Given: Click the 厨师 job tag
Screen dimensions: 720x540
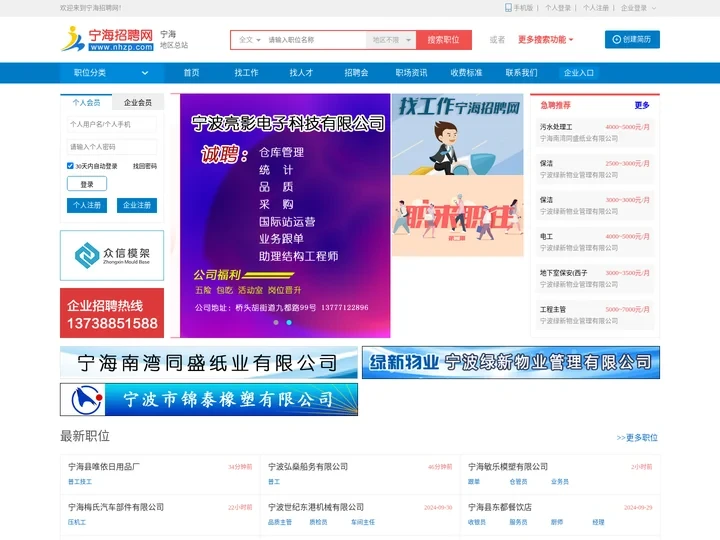Looking at the screenshot, I should [557, 522].
